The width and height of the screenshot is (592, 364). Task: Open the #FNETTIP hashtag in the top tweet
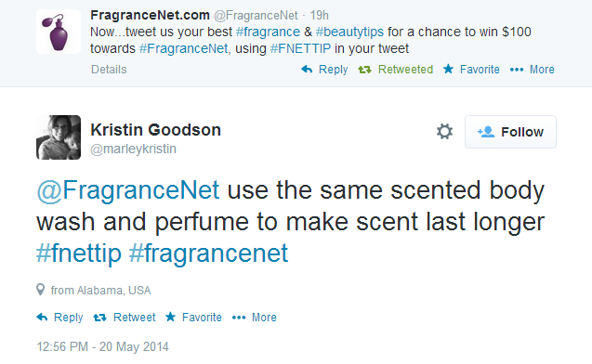300,48
